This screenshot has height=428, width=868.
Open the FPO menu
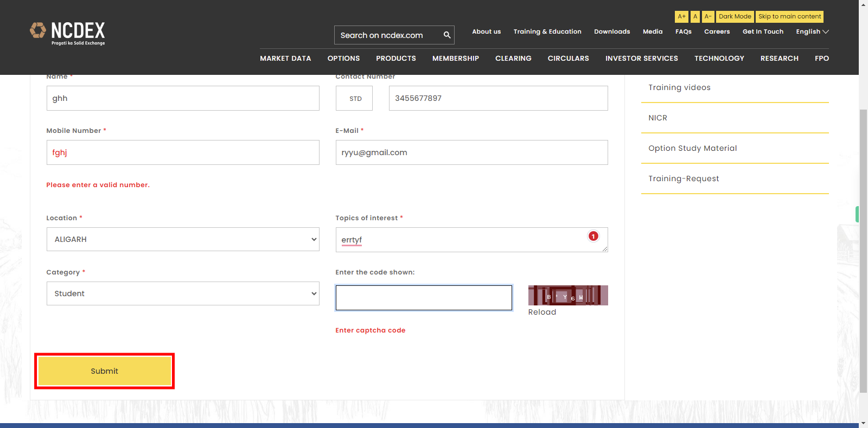coord(822,58)
